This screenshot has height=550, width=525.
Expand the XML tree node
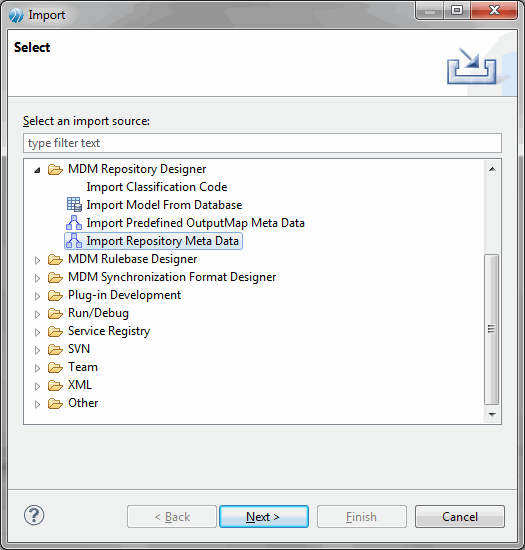[x=37, y=386]
